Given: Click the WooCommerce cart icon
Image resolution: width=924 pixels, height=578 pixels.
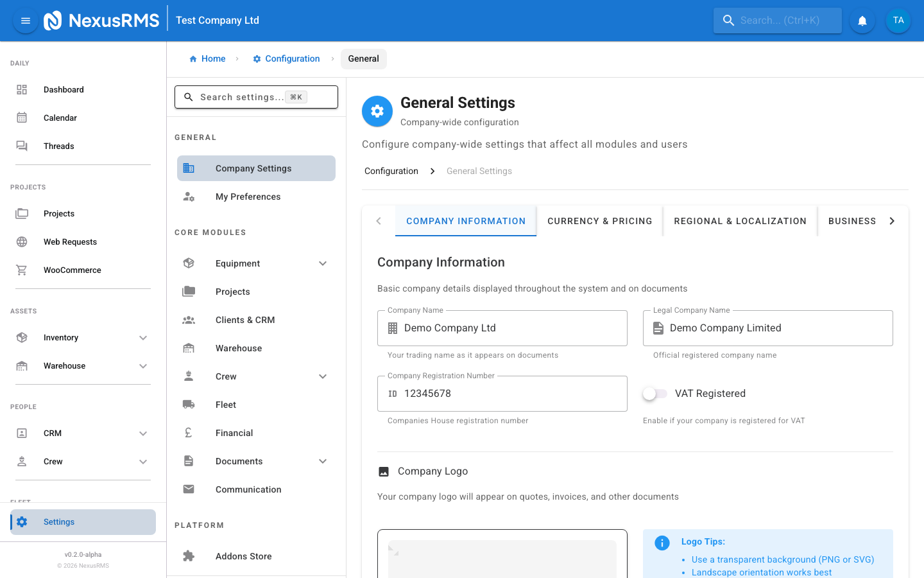Looking at the screenshot, I should (22, 270).
